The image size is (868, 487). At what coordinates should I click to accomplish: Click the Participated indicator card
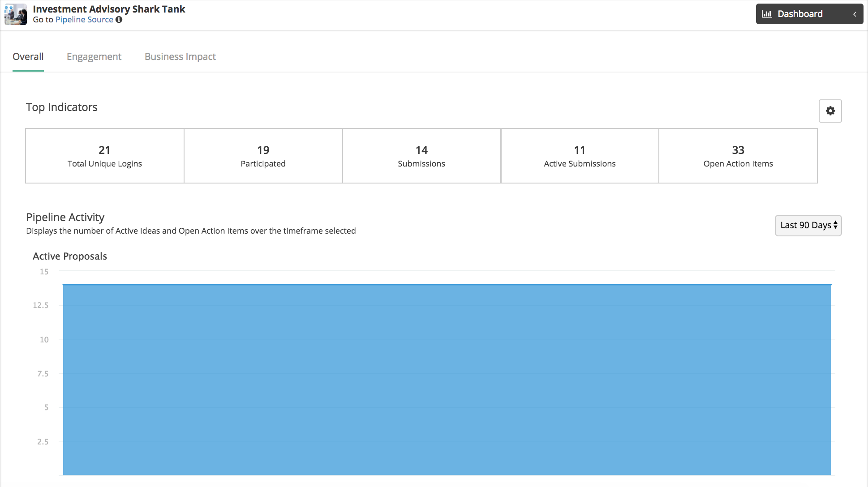tap(263, 156)
